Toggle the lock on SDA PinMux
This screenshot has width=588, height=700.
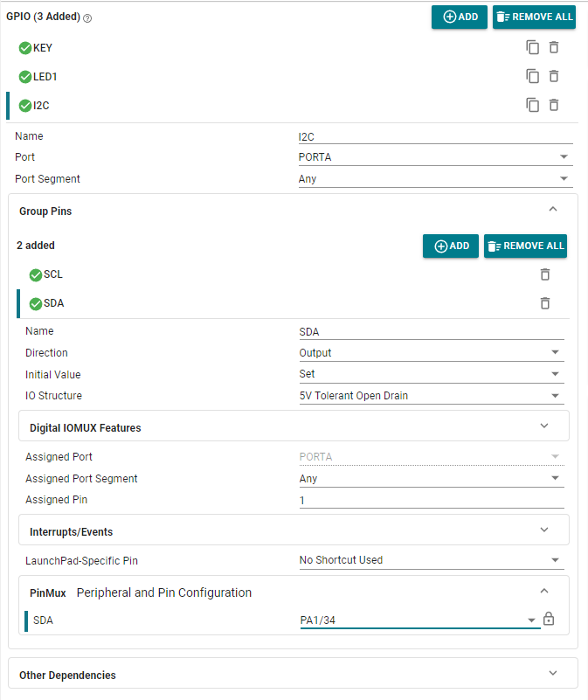549,620
